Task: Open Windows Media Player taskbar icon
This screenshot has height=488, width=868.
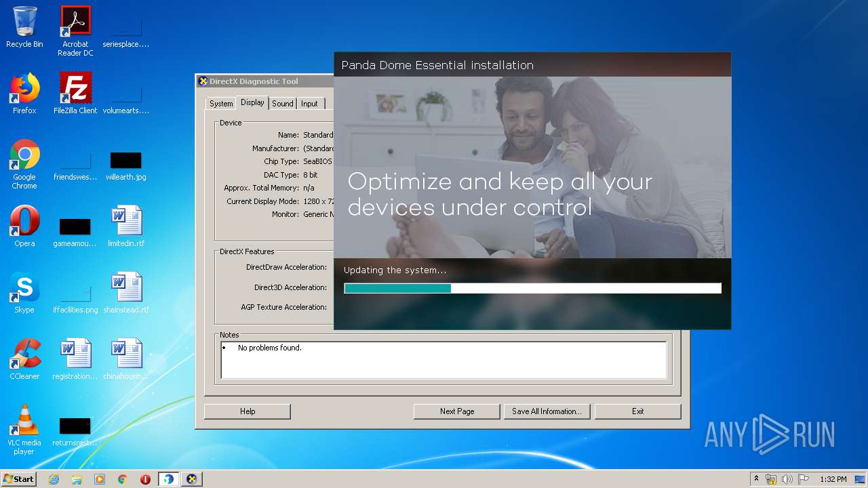Action: point(100,479)
